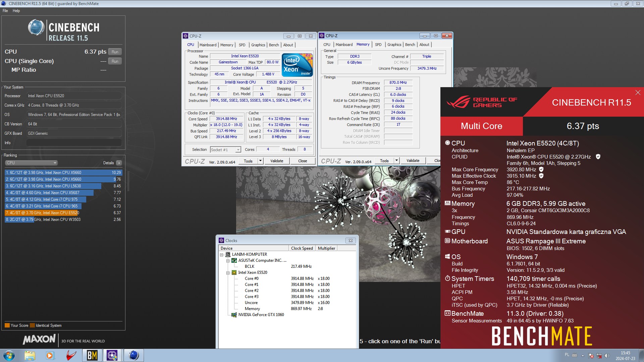644x362 pixels.
Task: Select ranking entry Intel Core i7 CPU 975
Action: click(x=63, y=199)
